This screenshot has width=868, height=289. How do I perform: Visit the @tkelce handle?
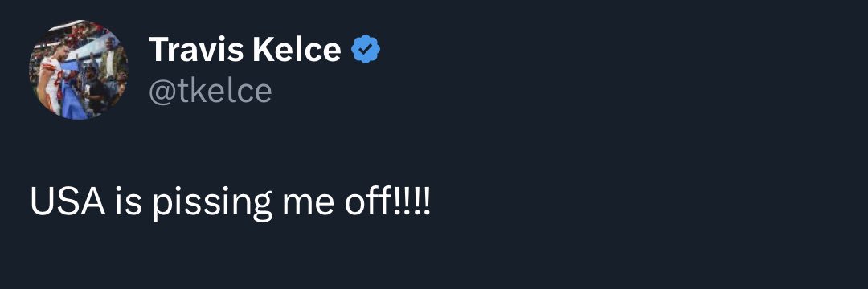click(x=211, y=92)
